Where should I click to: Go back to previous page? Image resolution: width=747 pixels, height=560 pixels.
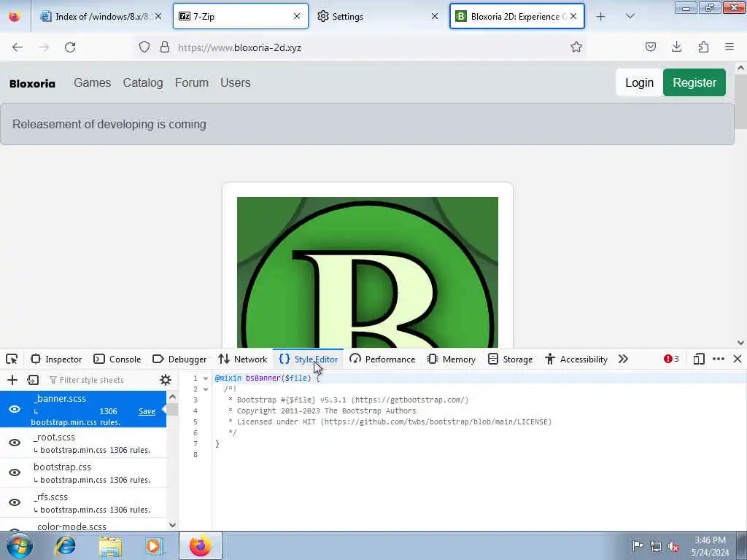[x=18, y=47]
